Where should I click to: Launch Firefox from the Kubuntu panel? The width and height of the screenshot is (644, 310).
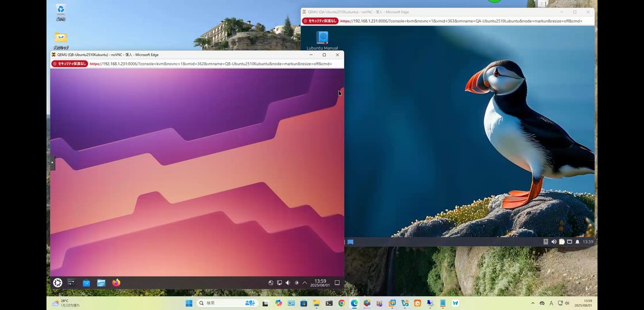116,283
